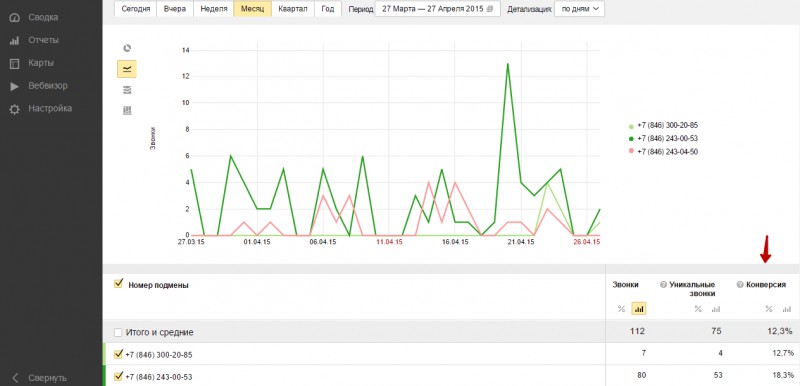Select the Год period tab
The height and width of the screenshot is (386, 800).
click(328, 9)
